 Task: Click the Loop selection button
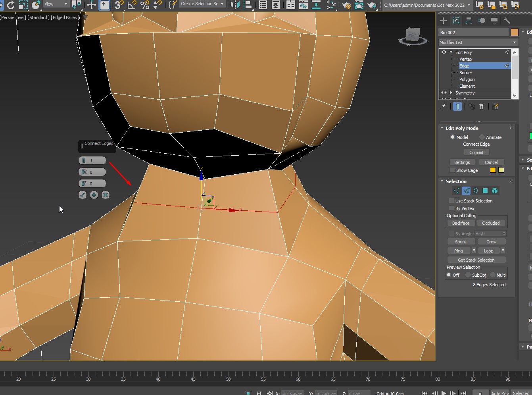[488, 251]
